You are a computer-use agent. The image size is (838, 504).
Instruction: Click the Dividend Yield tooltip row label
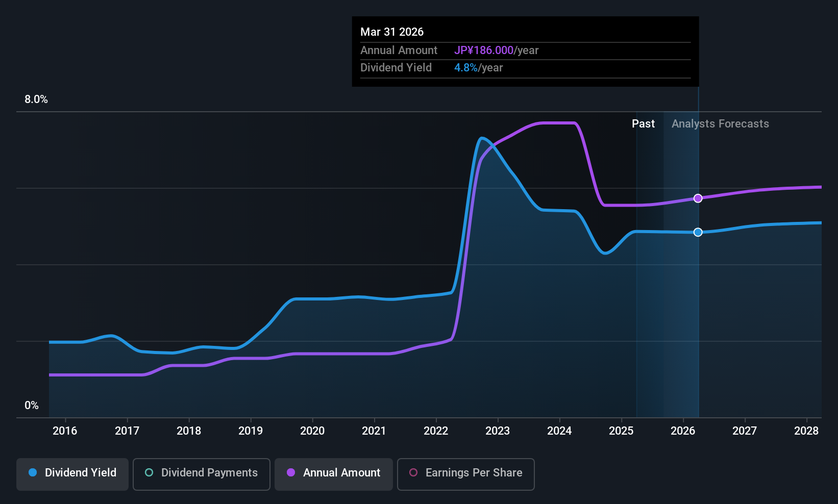pos(396,68)
